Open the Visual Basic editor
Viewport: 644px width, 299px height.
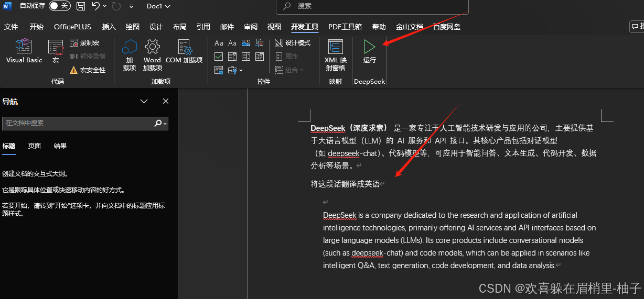24,51
